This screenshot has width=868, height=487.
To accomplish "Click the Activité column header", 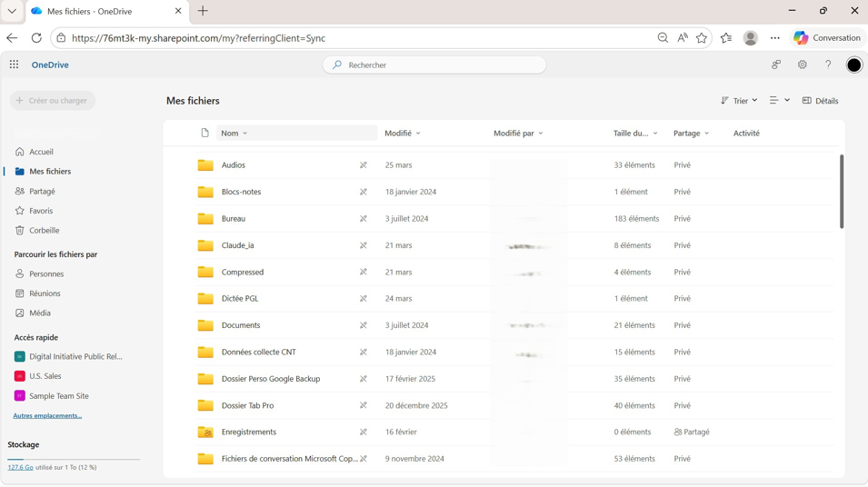I will (746, 133).
